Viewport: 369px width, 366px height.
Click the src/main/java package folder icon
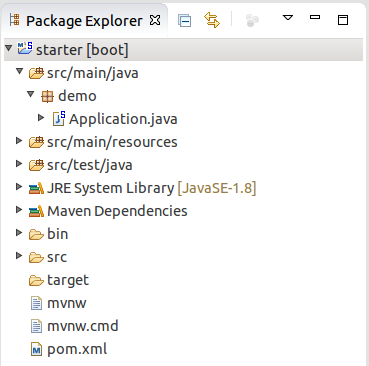36,73
